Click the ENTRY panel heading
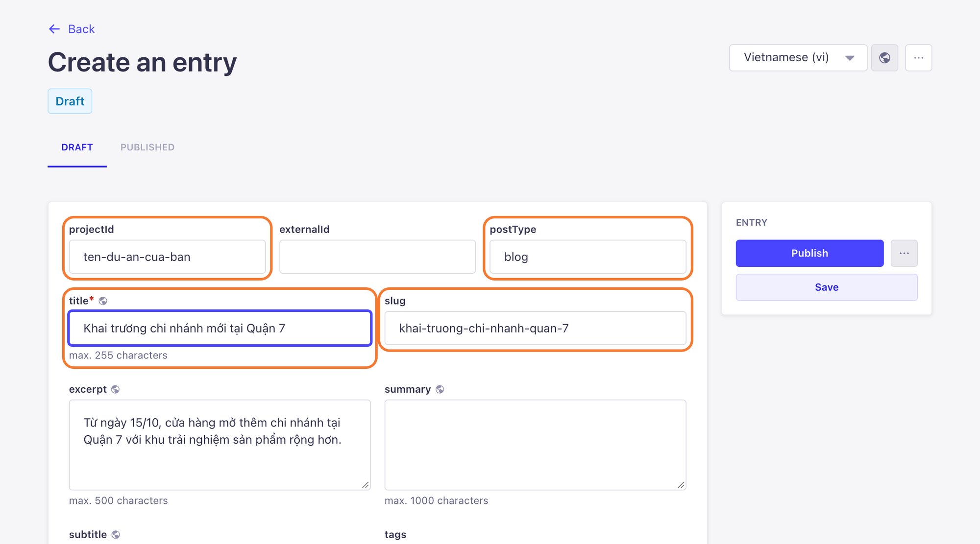980x544 pixels. pos(752,223)
